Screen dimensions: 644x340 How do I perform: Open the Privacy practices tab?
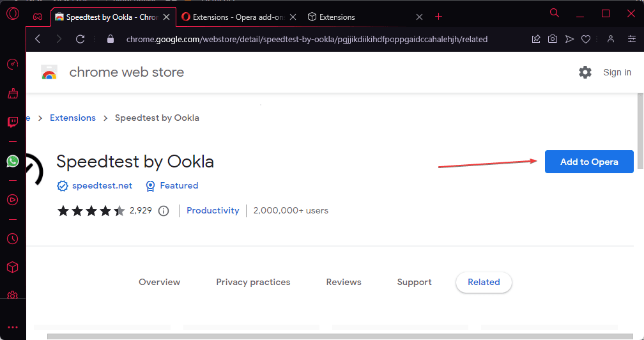tap(253, 282)
